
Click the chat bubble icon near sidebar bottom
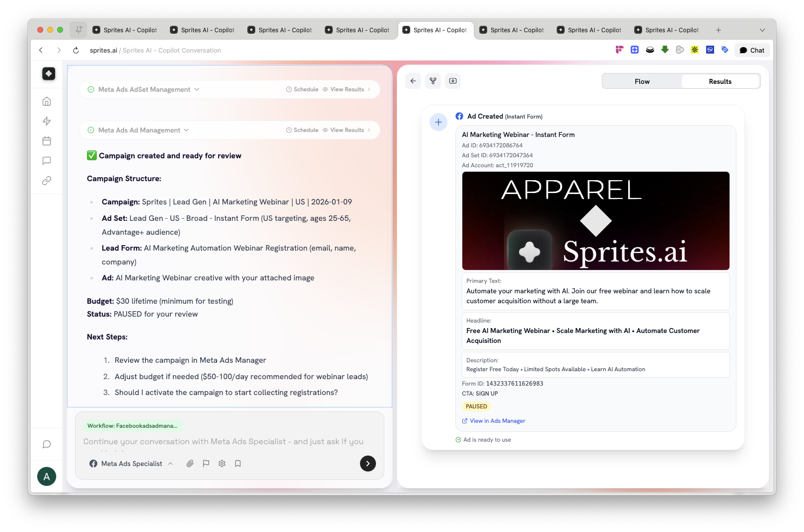pos(47,444)
